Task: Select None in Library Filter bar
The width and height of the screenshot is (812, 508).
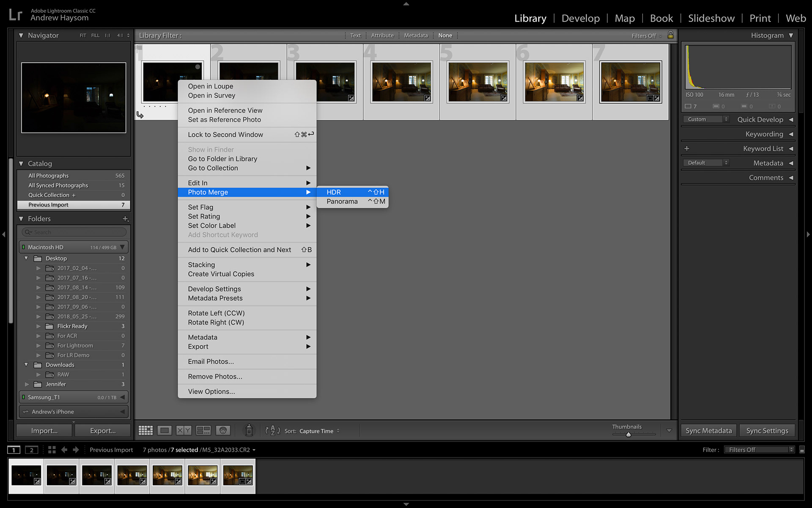Action: [x=445, y=36]
